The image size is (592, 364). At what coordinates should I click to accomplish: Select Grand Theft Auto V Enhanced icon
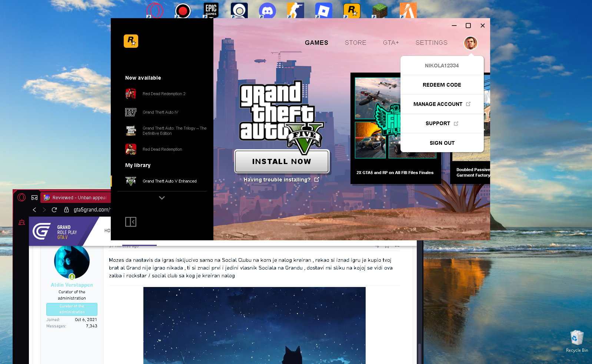point(131,181)
